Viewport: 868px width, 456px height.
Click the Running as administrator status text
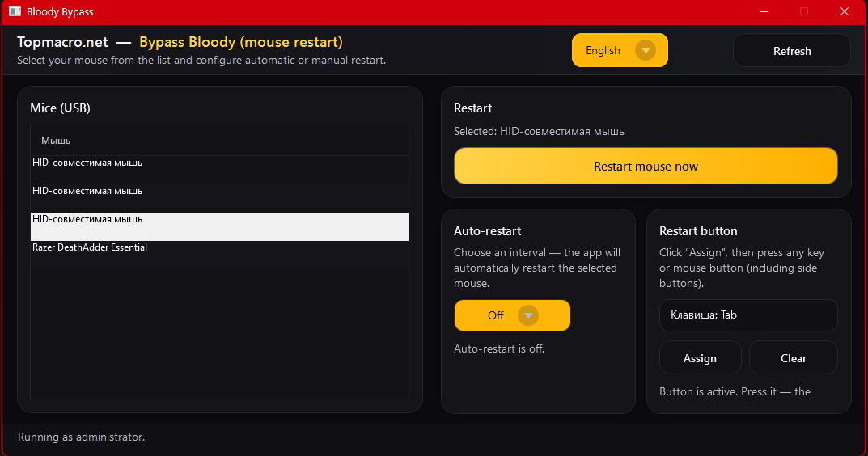pos(81,437)
